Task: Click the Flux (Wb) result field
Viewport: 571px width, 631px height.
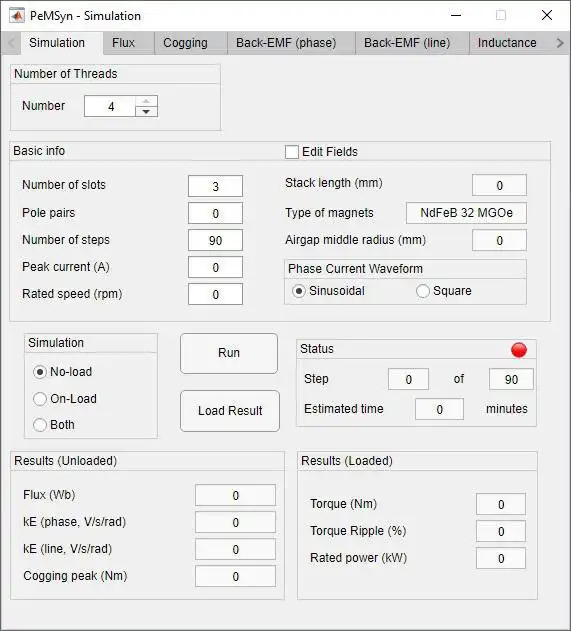Action: pos(235,495)
